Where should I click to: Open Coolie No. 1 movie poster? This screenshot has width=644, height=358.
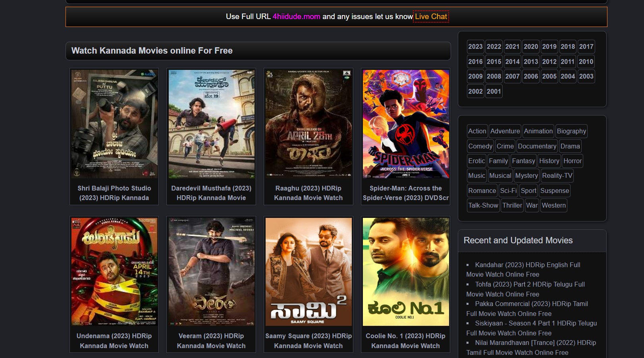pos(406,271)
